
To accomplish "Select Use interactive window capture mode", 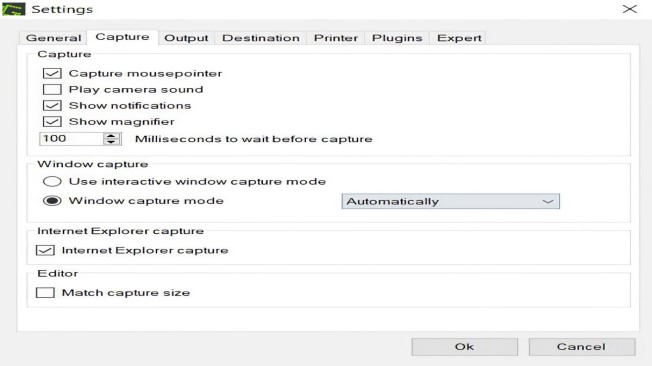I will point(52,181).
